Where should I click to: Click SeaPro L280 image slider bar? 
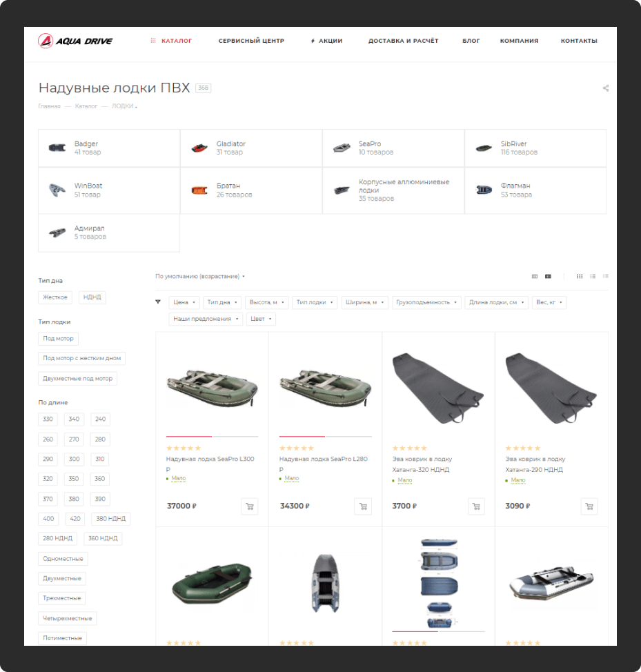click(325, 436)
